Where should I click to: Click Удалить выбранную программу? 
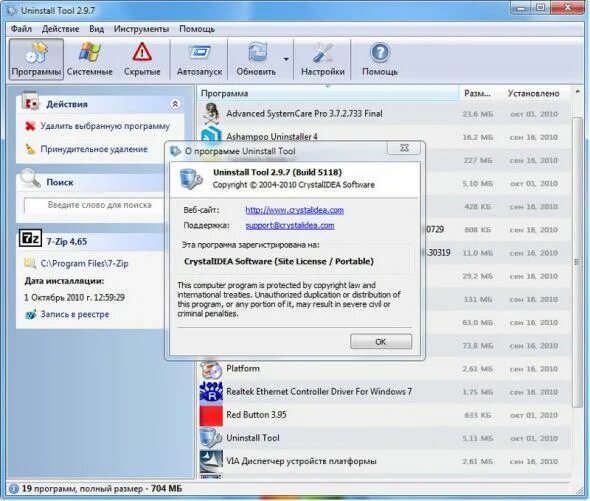(105, 126)
